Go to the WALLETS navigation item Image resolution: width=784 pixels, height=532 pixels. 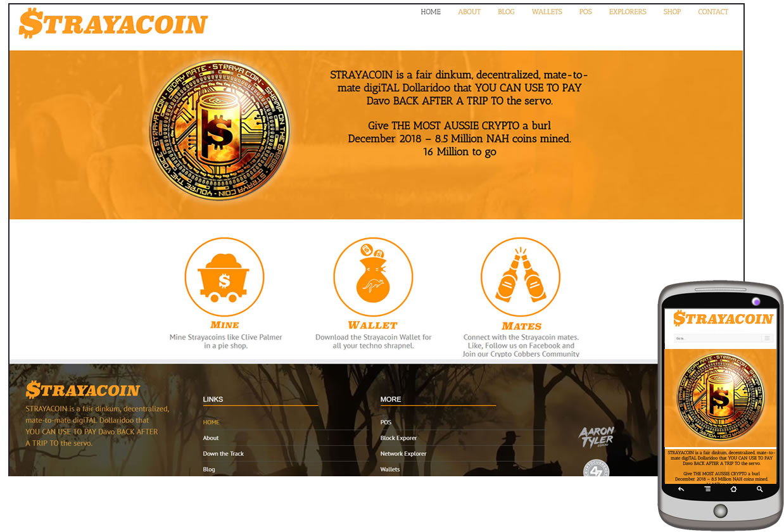tap(547, 12)
